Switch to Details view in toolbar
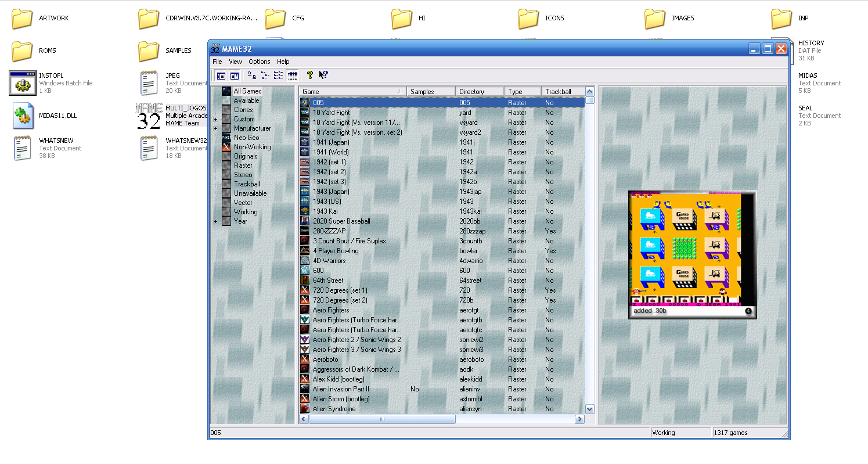Viewport: 868px width, 464px height. [292, 75]
